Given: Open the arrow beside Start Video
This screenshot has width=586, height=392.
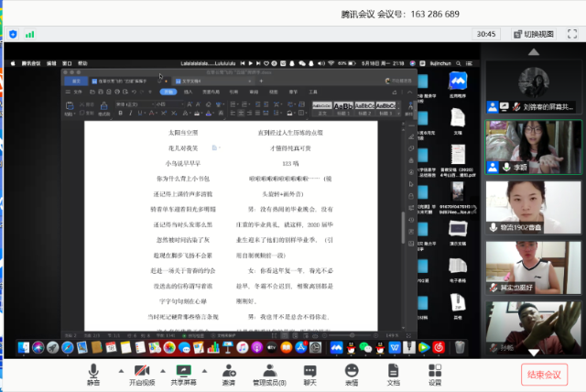Looking at the screenshot, I should point(163,371).
